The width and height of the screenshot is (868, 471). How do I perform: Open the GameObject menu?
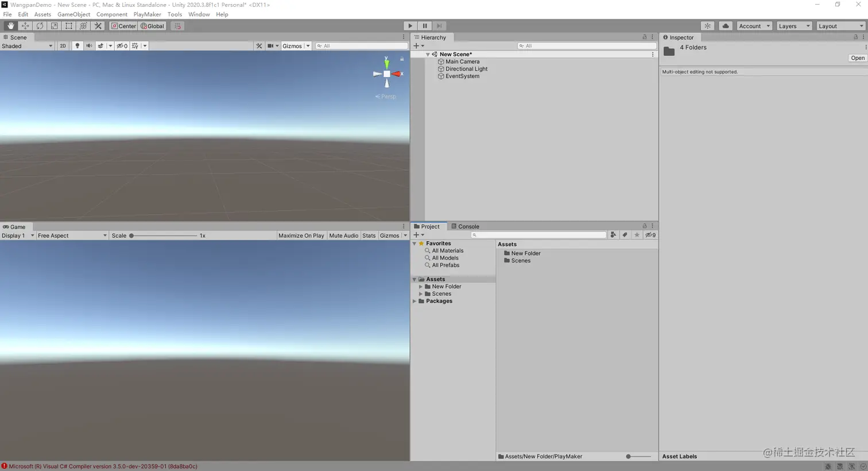click(73, 14)
